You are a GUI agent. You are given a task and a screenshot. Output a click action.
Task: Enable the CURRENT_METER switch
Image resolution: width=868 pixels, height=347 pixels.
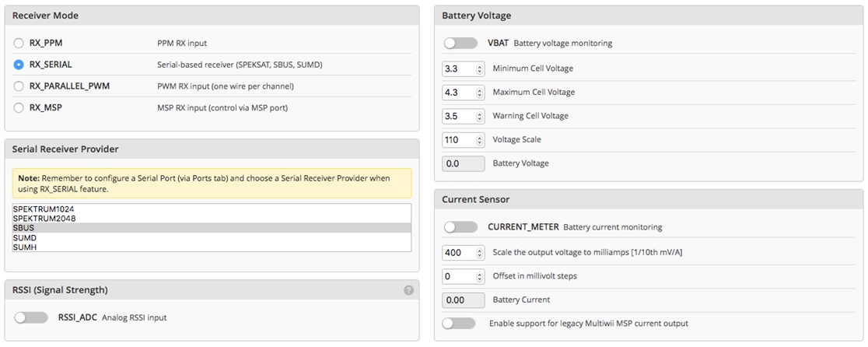point(460,227)
